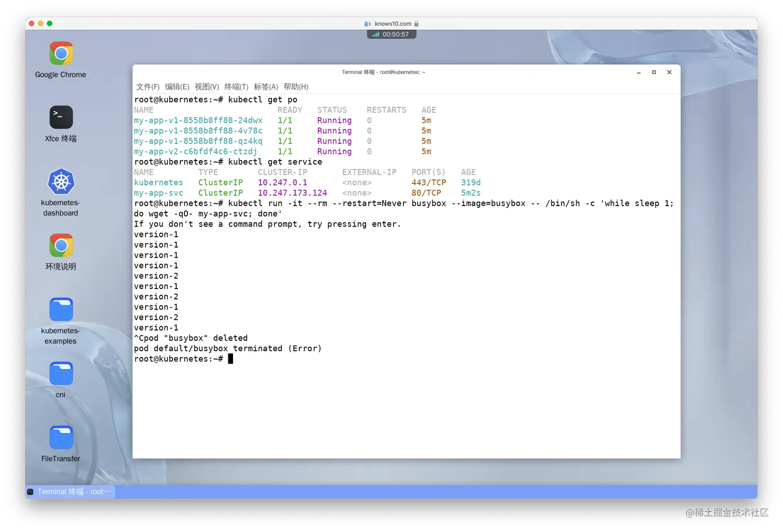Open the FileTransfer folder icon

coord(61,438)
